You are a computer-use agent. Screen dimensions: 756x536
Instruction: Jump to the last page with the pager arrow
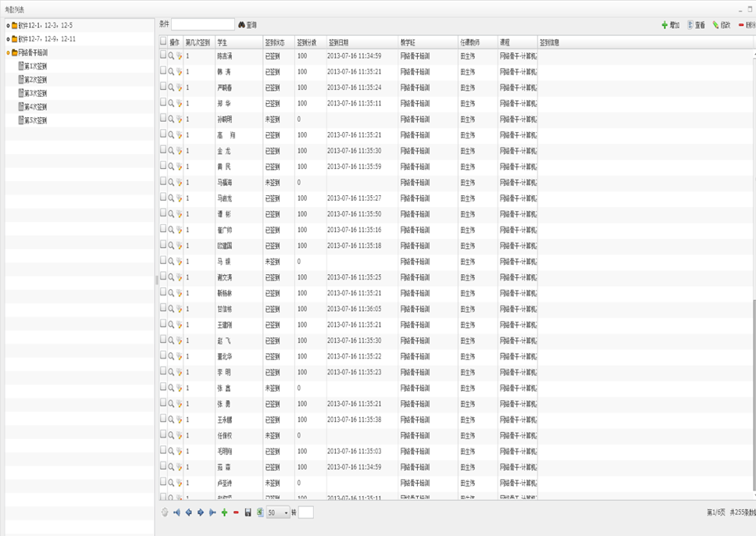(212, 513)
